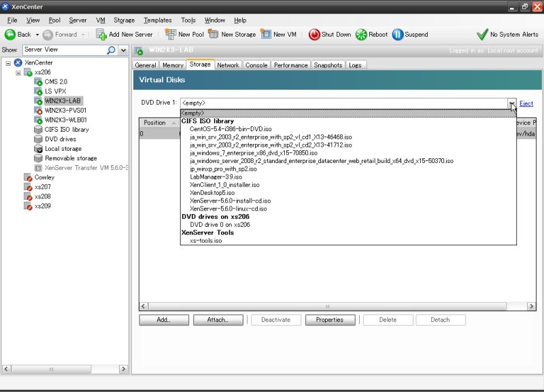
Task: Click the search magnifier icon in the Show box
Action: point(111,50)
